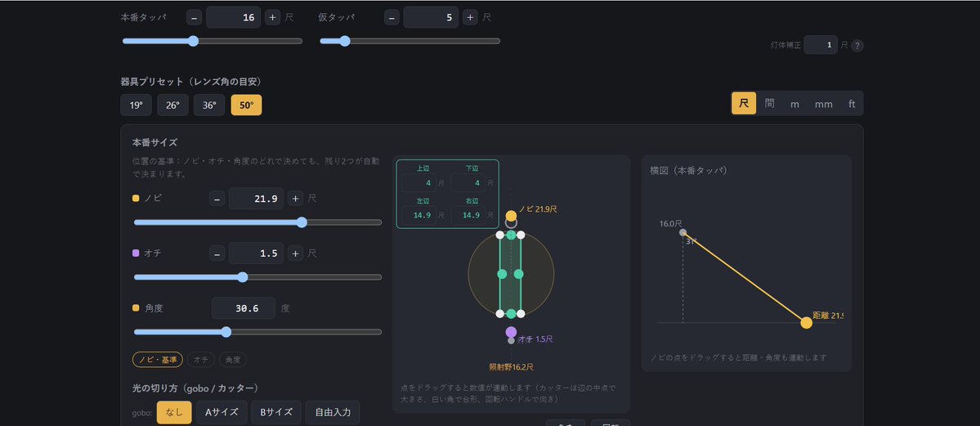This screenshot has height=426, width=980.
Task: Click the purple オチ point in plan diagram
Action: tap(511, 332)
